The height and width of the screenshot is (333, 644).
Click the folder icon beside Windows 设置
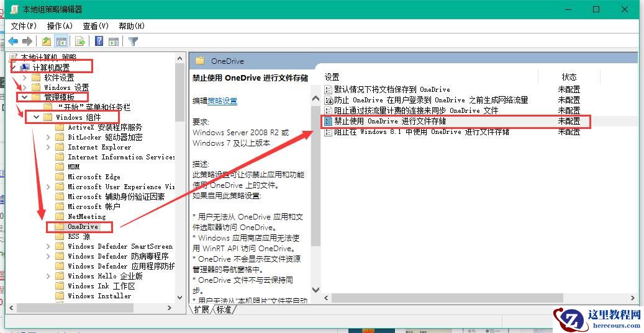[36, 87]
